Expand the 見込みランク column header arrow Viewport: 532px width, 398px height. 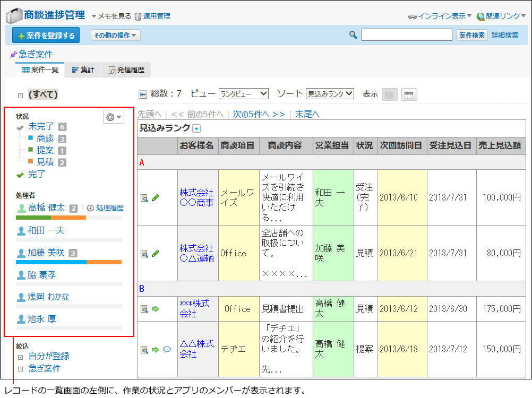tap(196, 128)
